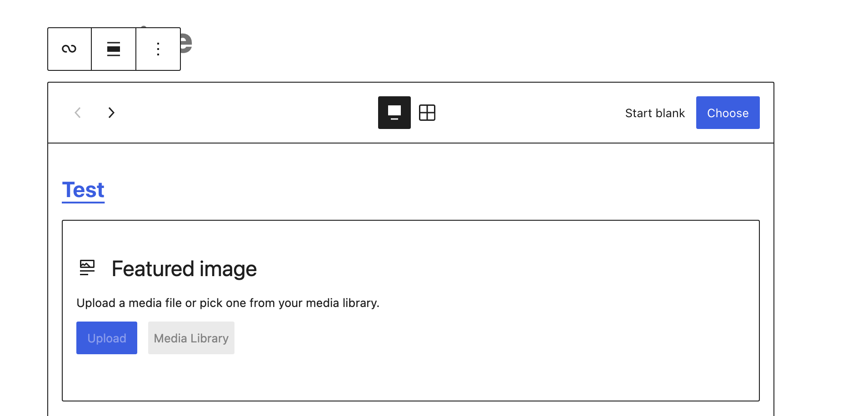
Task: Click the Featured image block icon
Action: [x=87, y=268]
